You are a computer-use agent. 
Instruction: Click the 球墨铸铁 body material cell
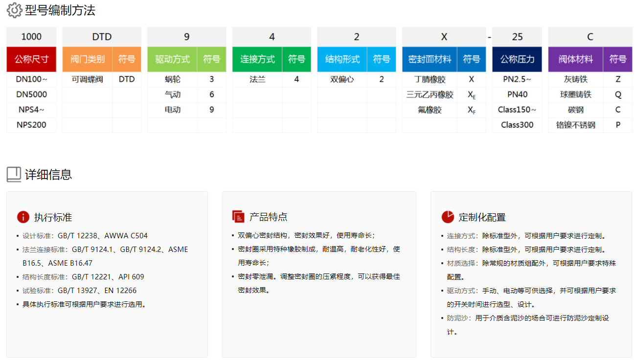575,94
